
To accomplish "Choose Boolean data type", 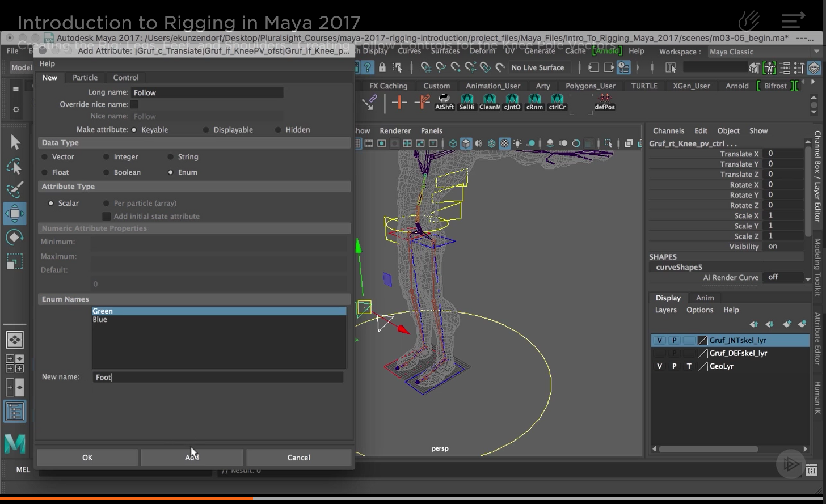I will coord(106,172).
